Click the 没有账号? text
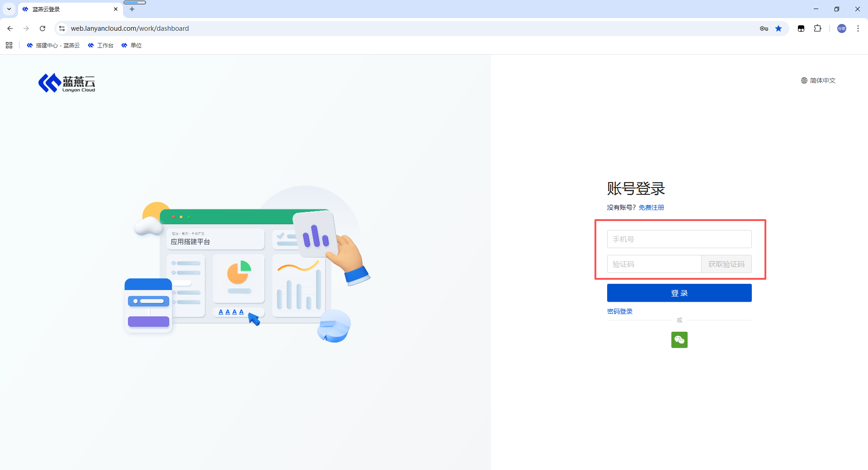The height and width of the screenshot is (470, 868). click(x=622, y=207)
